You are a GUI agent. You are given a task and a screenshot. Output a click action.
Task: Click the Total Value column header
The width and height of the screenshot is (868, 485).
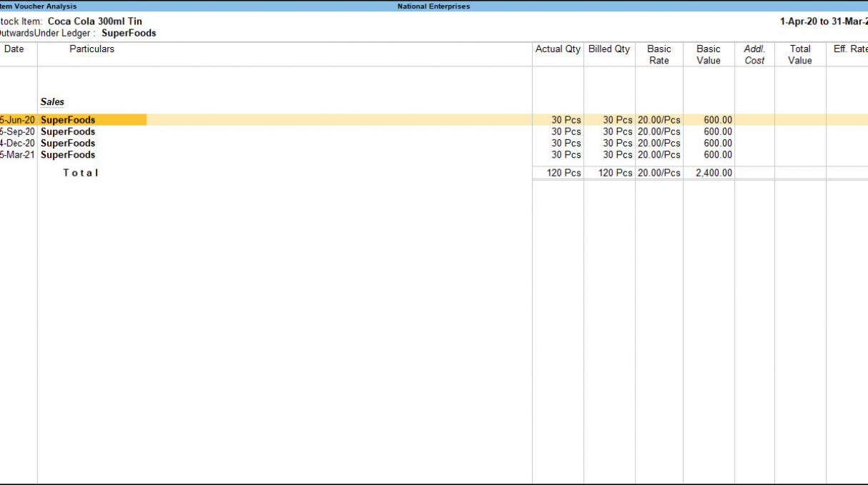(800, 54)
